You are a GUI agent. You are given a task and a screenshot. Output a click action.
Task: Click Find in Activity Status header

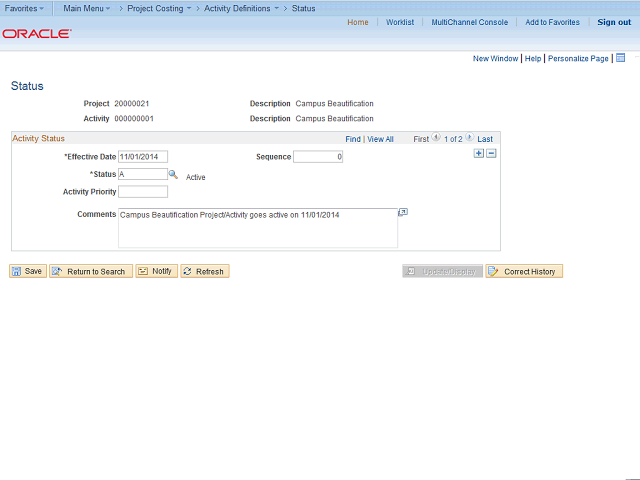[x=353, y=139]
